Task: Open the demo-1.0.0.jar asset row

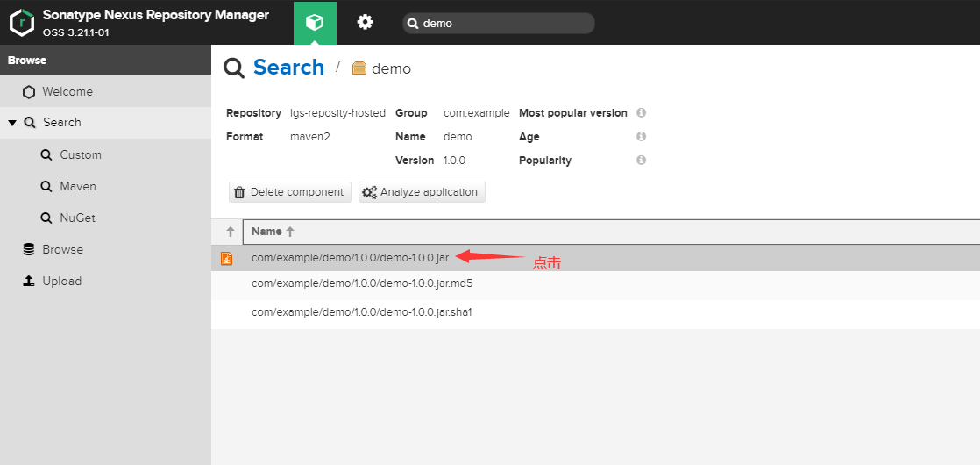Action: click(595, 257)
